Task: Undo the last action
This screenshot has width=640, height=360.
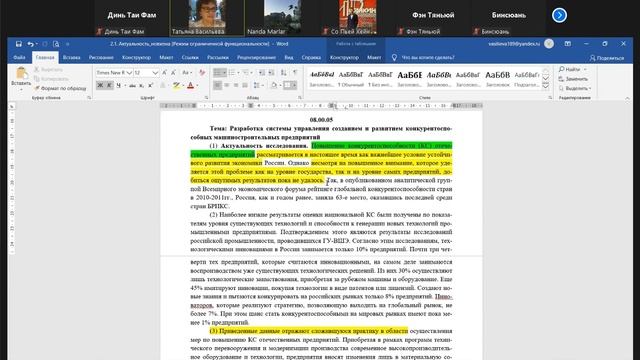Action: (30, 44)
